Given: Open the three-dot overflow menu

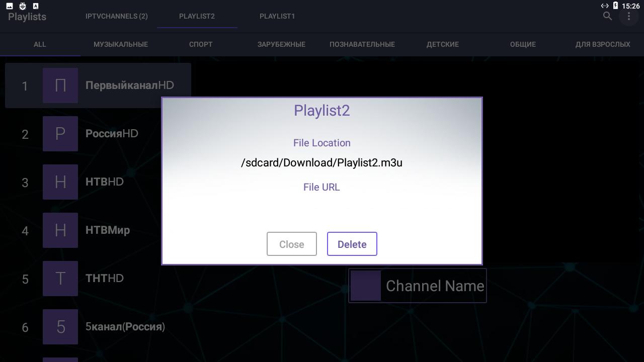Looking at the screenshot, I should click(628, 16).
